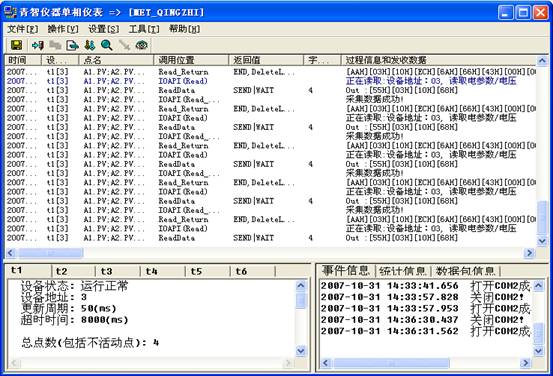Click the door with arrow toolbar icon
The image size is (553, 376).
tap(38, 45)
